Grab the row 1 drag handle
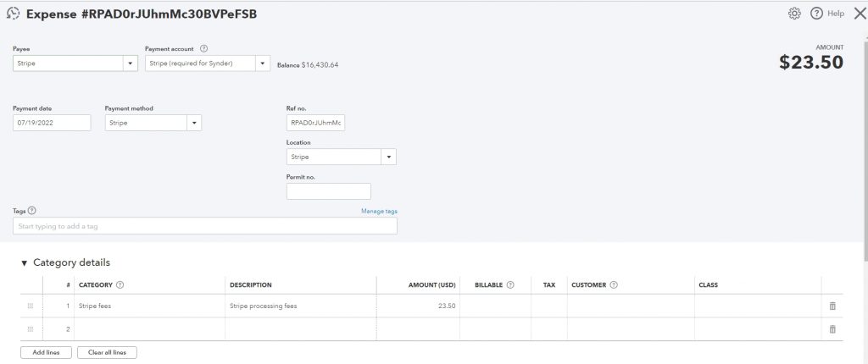Screen dimensions: 868x364 point(31,306)
